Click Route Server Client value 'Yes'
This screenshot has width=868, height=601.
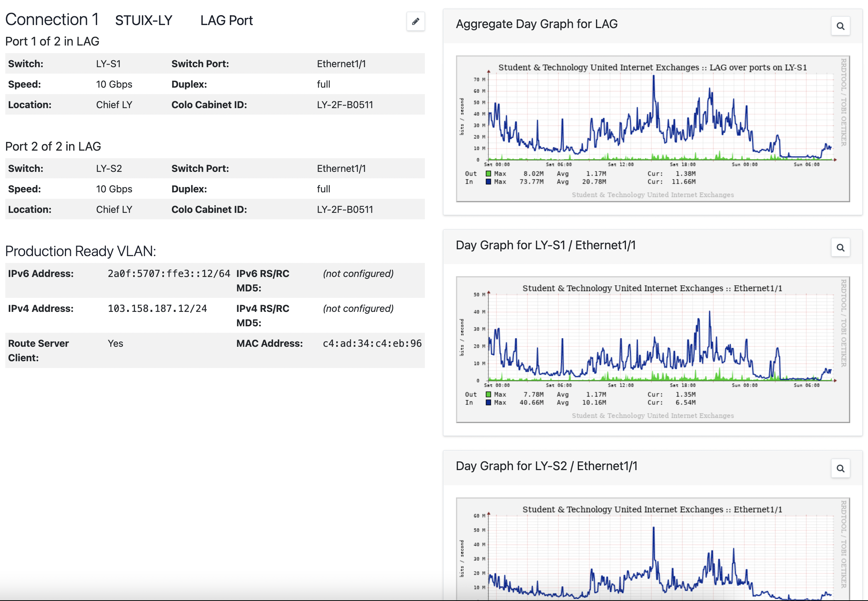(115, 343)
